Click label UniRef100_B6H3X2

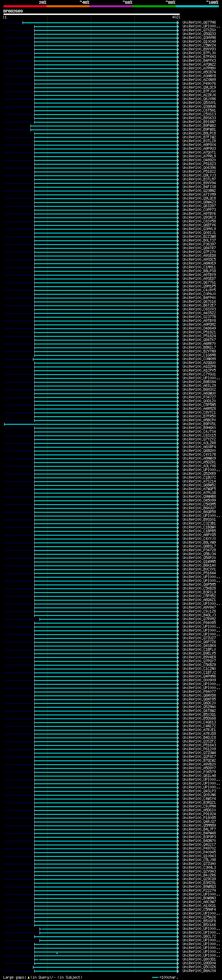pos(199,390)
